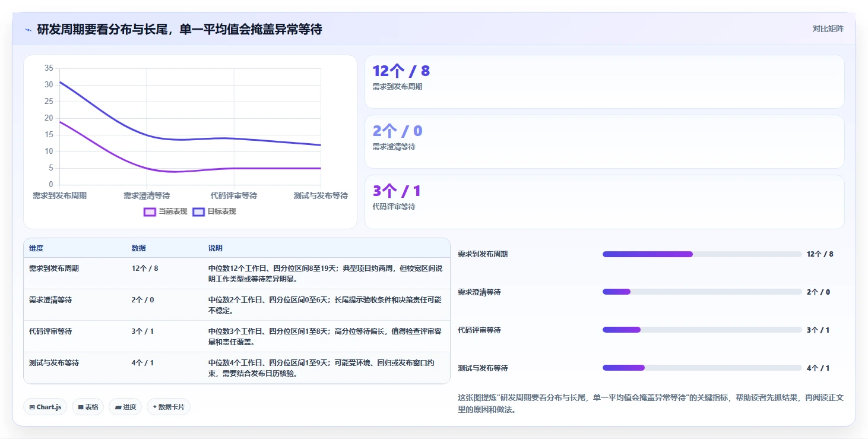Click the 进度 tag chip

[125, 407]
